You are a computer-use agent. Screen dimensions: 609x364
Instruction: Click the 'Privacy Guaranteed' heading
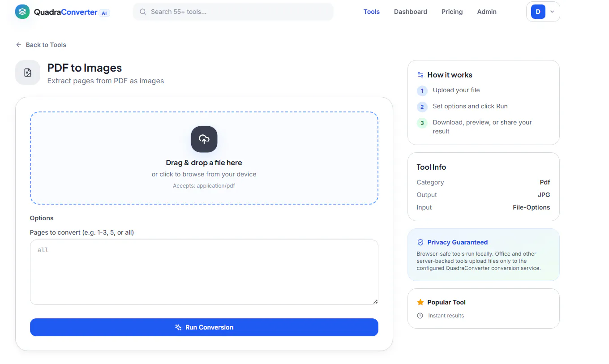pos(458,242)
